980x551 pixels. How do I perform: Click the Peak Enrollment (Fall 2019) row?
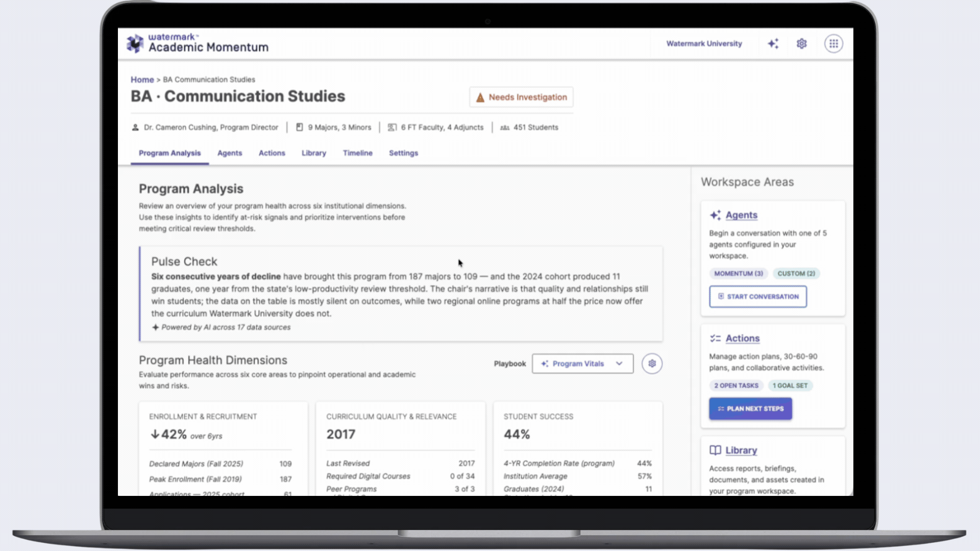[x=220, y=479]
